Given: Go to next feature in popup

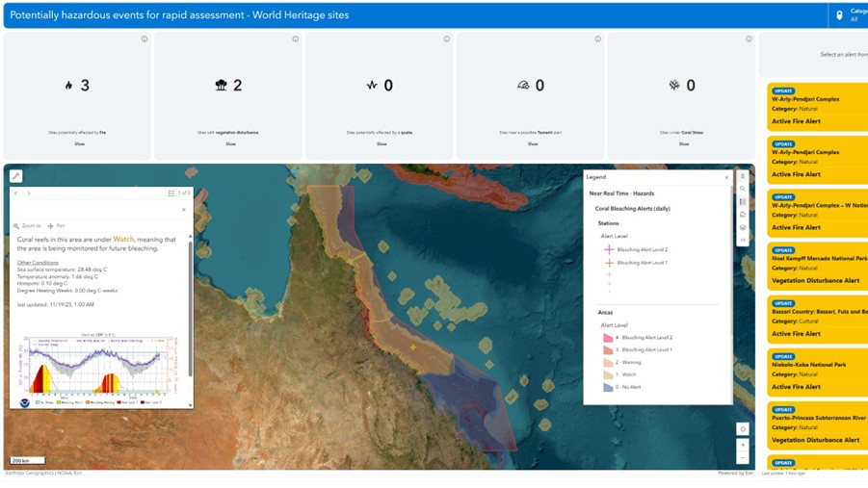Looking at the screenshot, I should click(29, 193).
